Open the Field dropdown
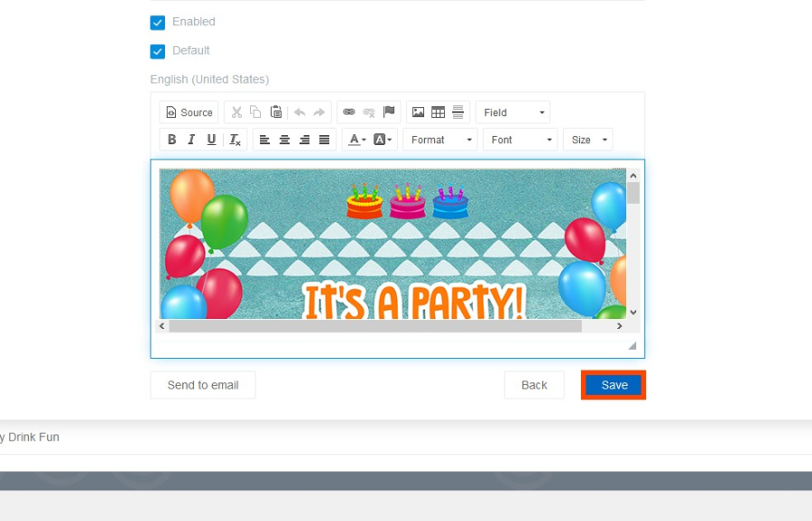Screen dimensions: 812x521 tap(512, 113)
